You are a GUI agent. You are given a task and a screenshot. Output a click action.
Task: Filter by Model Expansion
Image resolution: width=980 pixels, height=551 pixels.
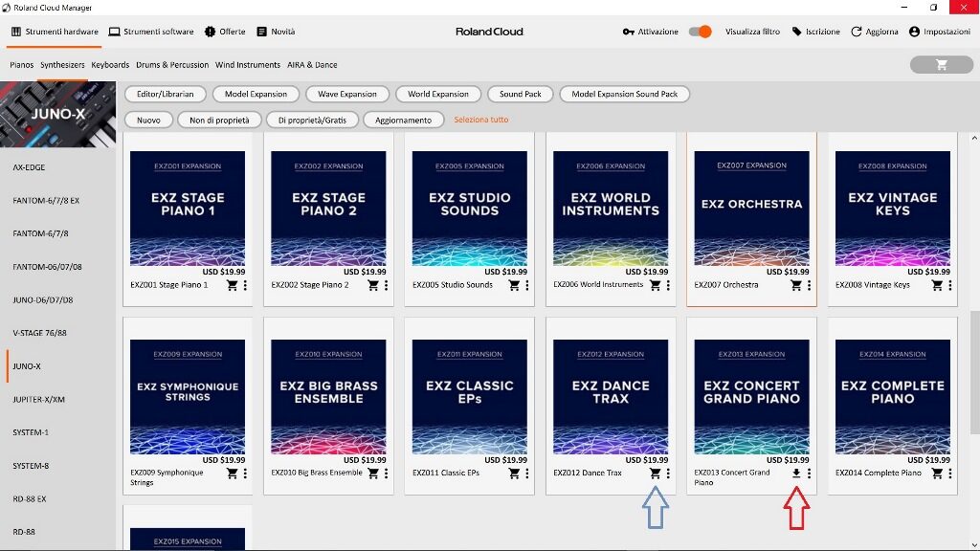point(256,94)
